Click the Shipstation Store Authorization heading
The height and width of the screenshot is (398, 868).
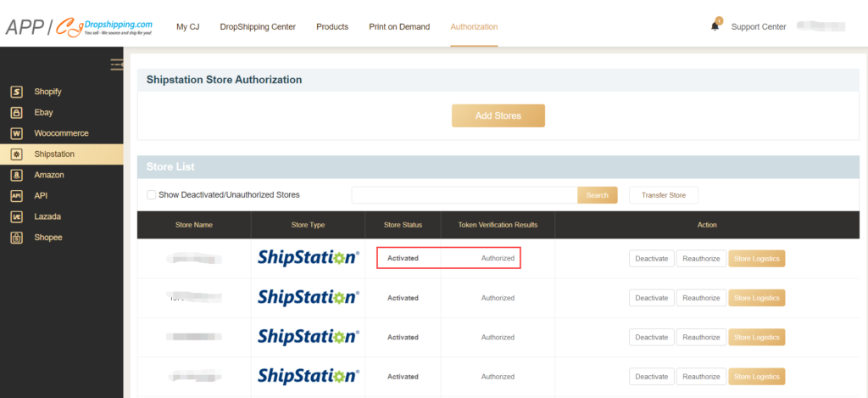[224, 80]
